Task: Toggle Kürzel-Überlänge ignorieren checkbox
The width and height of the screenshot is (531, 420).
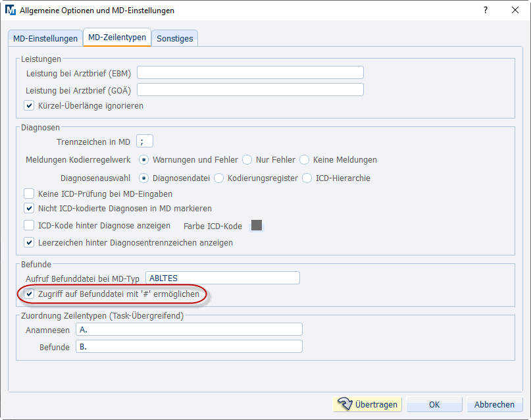Action: click(29, 106)
